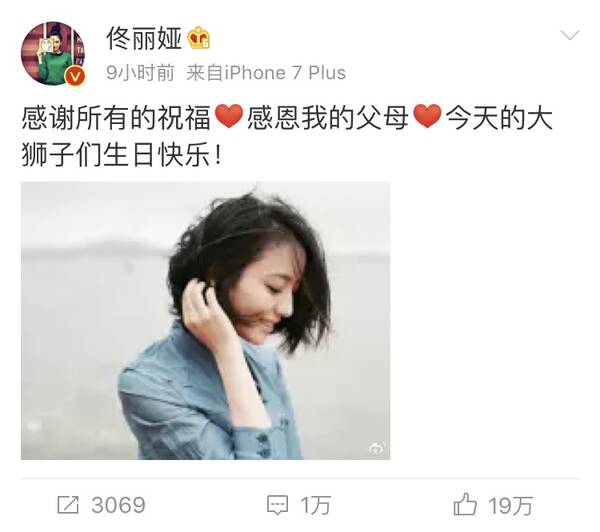Viewport: 600px width, 532px height.
Task: Click the text 感恩我的父母
Action: click(328, 117)
